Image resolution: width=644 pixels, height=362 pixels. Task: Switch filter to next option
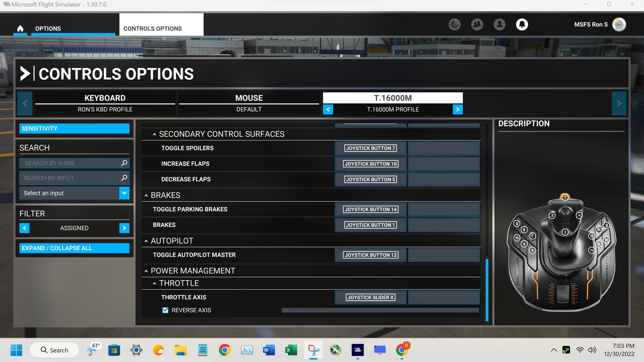pyautogui.click(x=124, y=228)
